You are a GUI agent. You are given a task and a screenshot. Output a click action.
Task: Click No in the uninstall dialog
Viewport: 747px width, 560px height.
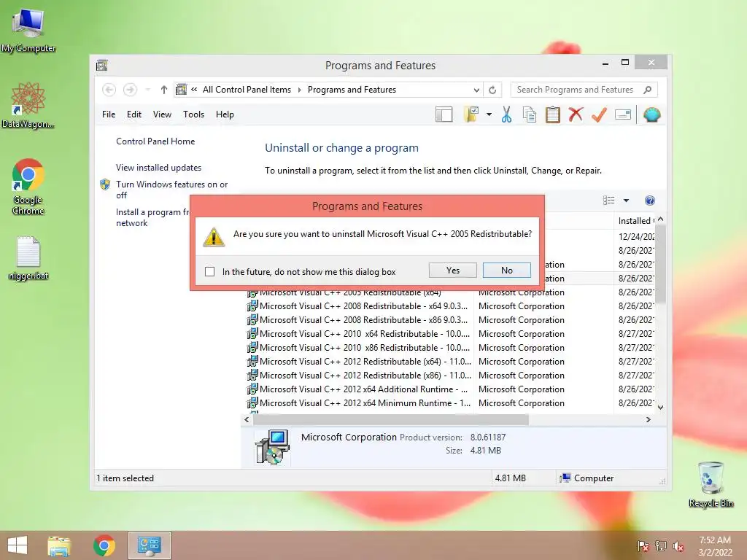pos(506,270)
